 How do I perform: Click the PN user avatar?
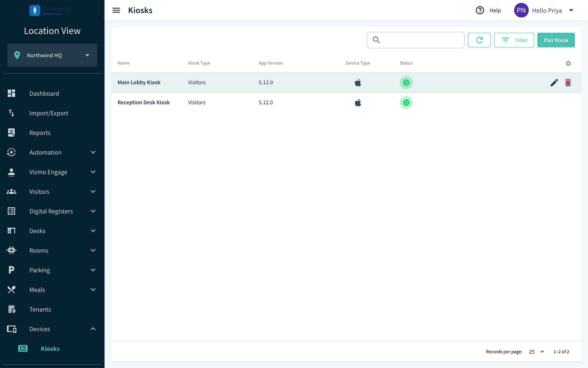click(x=521, y=10)
